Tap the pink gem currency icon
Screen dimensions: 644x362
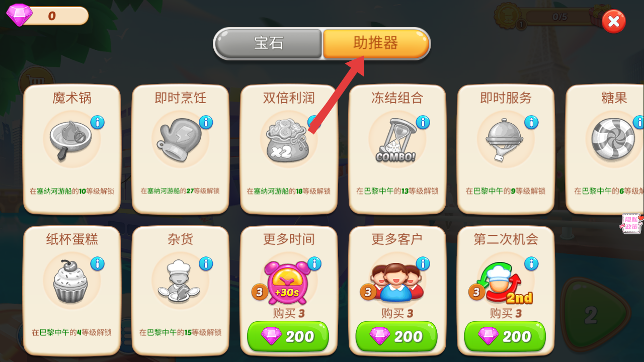point(19,15)
